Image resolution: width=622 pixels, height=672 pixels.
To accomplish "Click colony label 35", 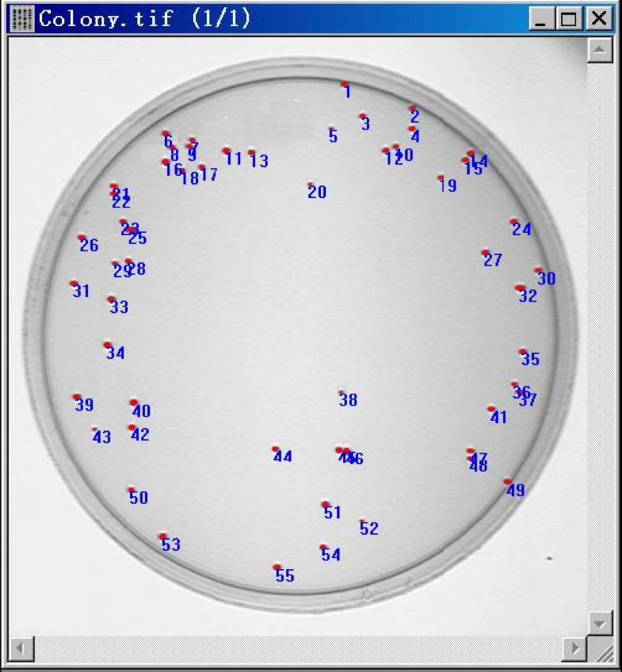I will [x=530, y=359].
